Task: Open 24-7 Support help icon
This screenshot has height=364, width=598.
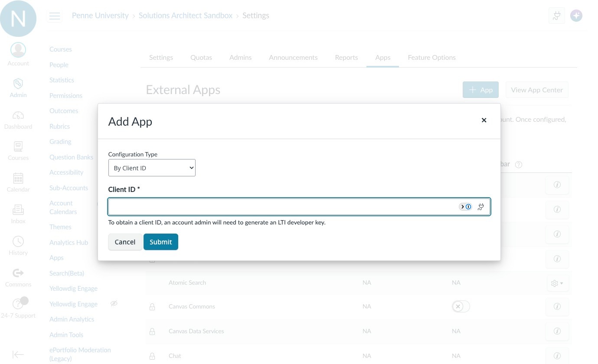Action: [x=18, y=304]
